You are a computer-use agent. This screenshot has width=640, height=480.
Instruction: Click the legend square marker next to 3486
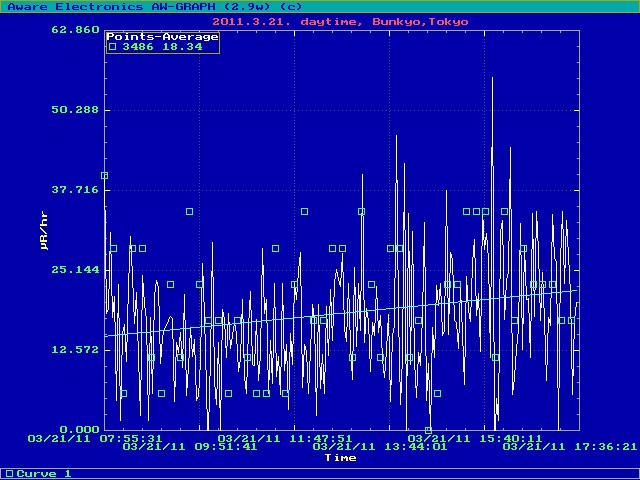click(112, 47)
